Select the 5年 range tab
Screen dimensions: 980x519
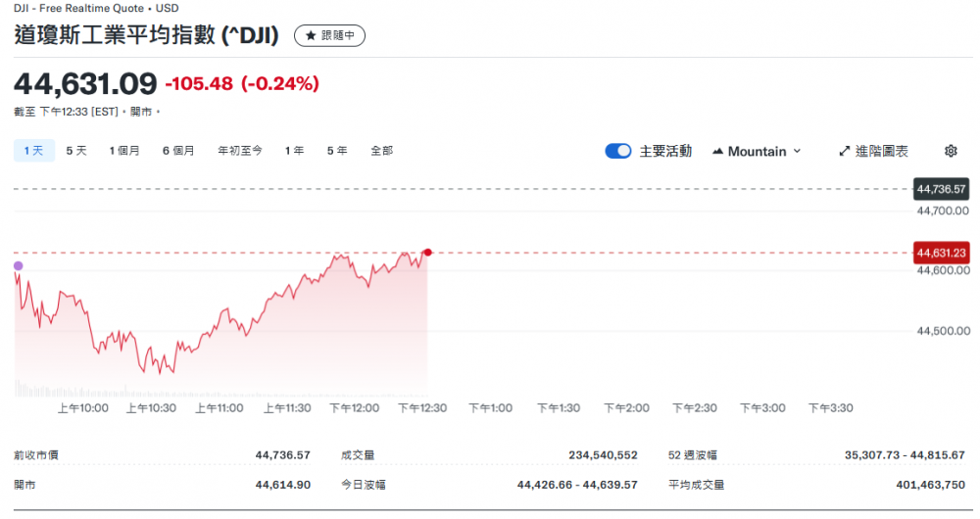coord(337,151)
